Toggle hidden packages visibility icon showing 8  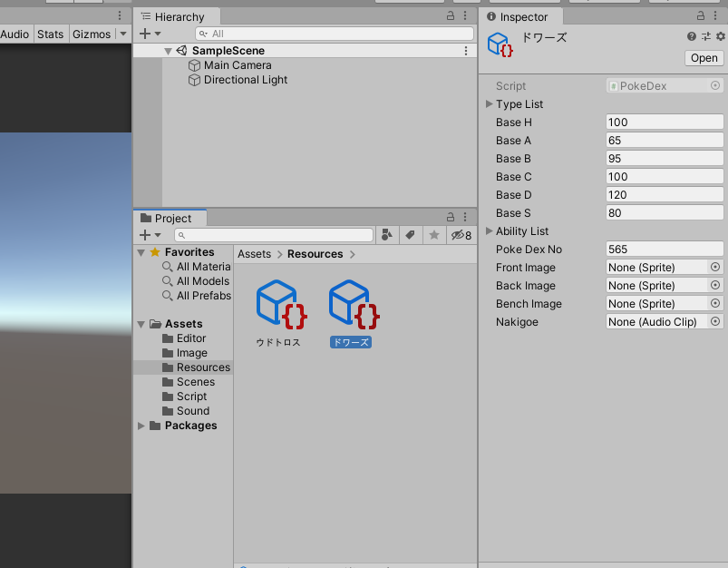pyautogui.click(x=461, y=235)
